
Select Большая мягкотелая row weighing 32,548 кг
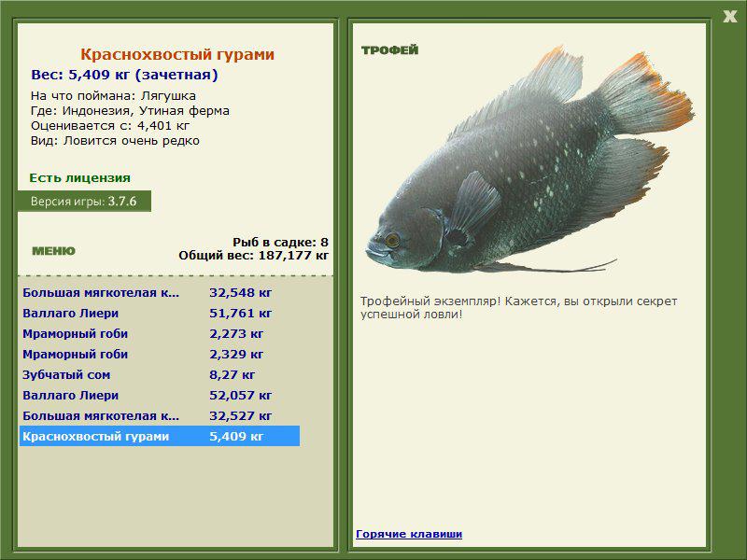[160, 292]
